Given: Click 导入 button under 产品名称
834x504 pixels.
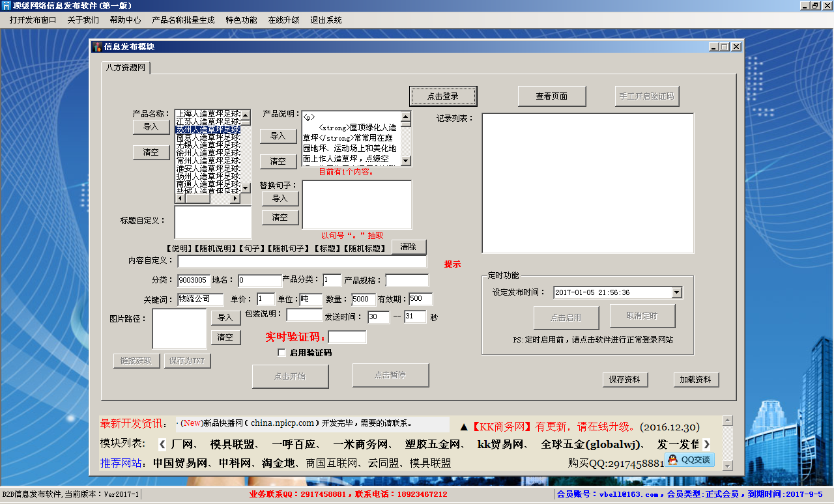Looking at the screenshot, I should coord(151,127).
